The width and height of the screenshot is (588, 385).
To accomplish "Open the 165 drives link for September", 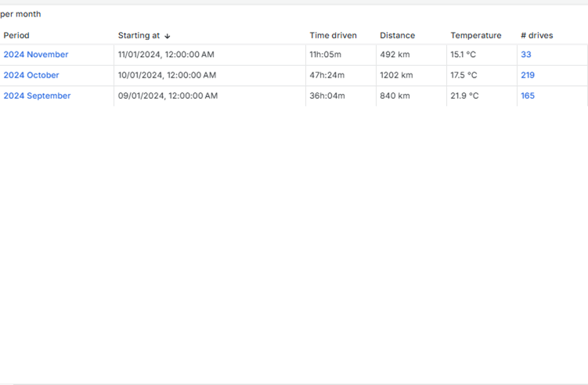I will click(528, 95).
